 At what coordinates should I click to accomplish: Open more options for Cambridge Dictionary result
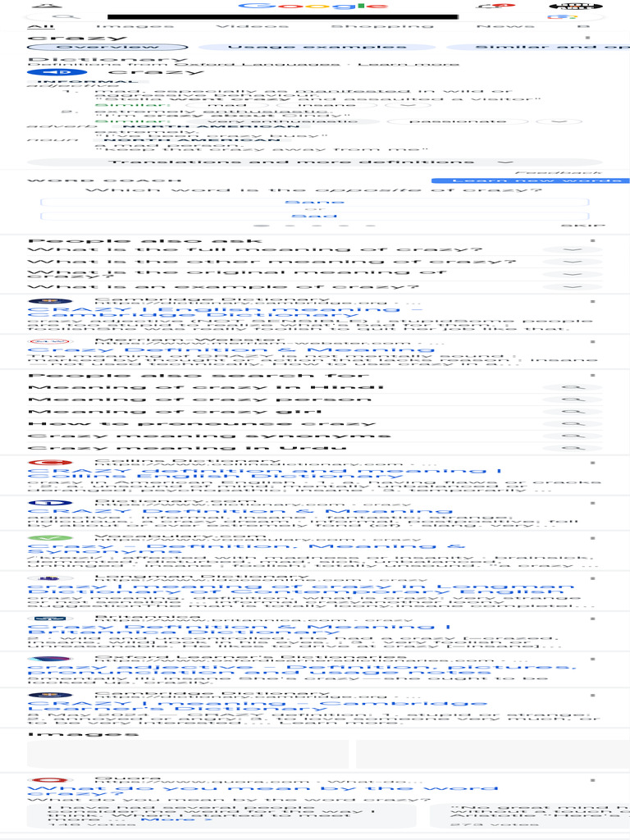click(592, 302)
